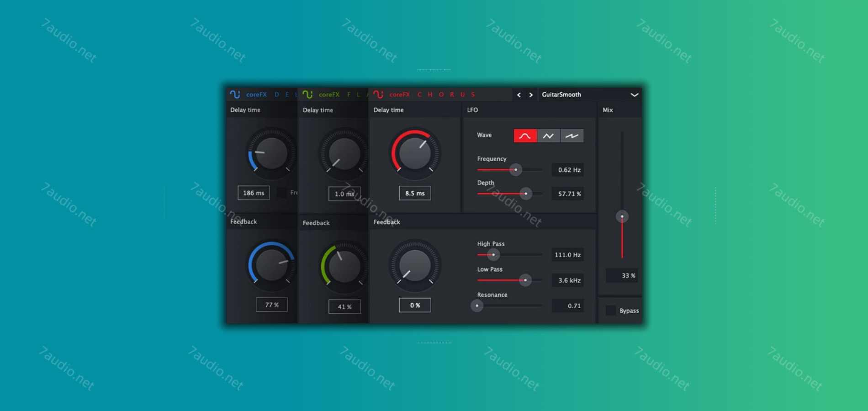Image resolution: width=868 pixels, height=411 pixels.
Task: Click the 111.0 Hz high pass value
Action: 568,255
